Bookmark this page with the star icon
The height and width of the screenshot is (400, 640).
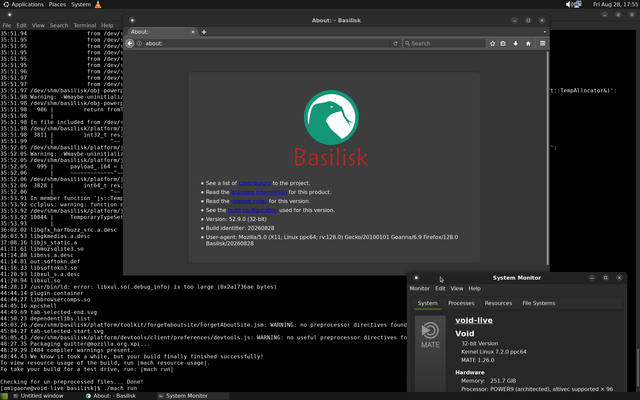(493, 43)
